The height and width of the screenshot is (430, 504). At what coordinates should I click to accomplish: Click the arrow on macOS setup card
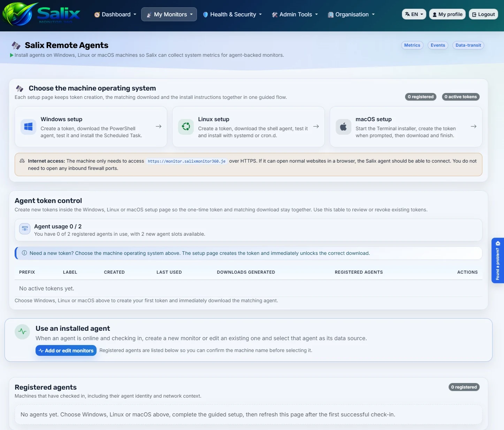pos(474,126)
